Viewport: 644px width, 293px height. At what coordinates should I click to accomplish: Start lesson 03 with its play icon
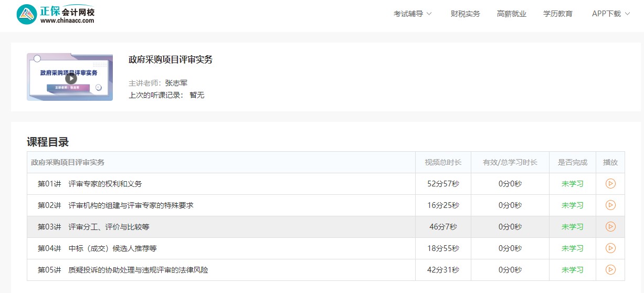(x=610, y=227)
